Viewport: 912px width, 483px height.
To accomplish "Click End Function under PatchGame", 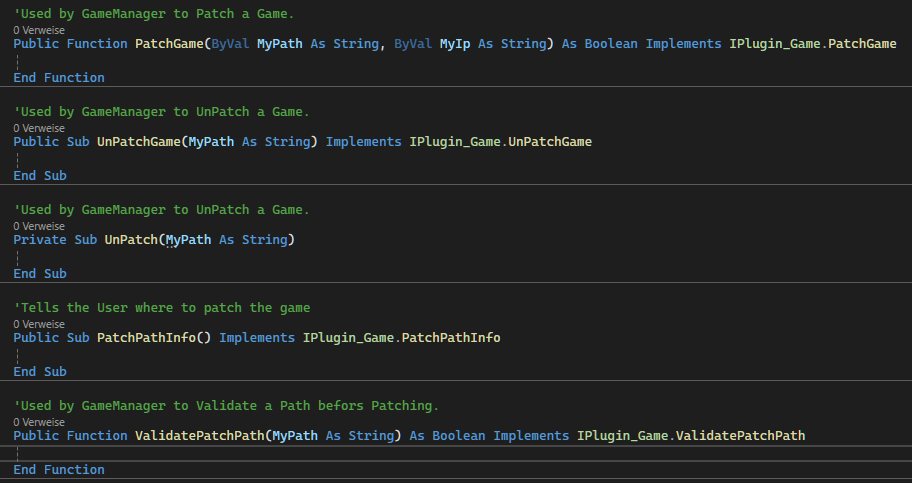I will pos(59,77).
